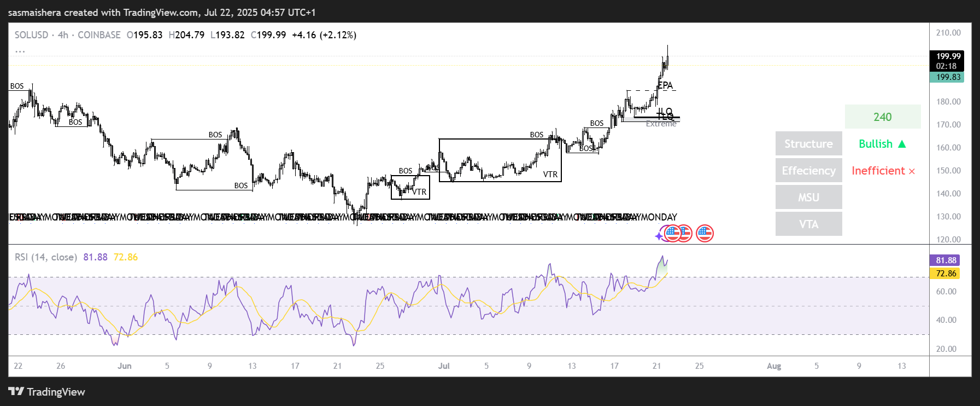980x406 pixels.
Task: Click the rightmost US flag economic event icon
Action: pyautogui.click(x=705, y=234)
